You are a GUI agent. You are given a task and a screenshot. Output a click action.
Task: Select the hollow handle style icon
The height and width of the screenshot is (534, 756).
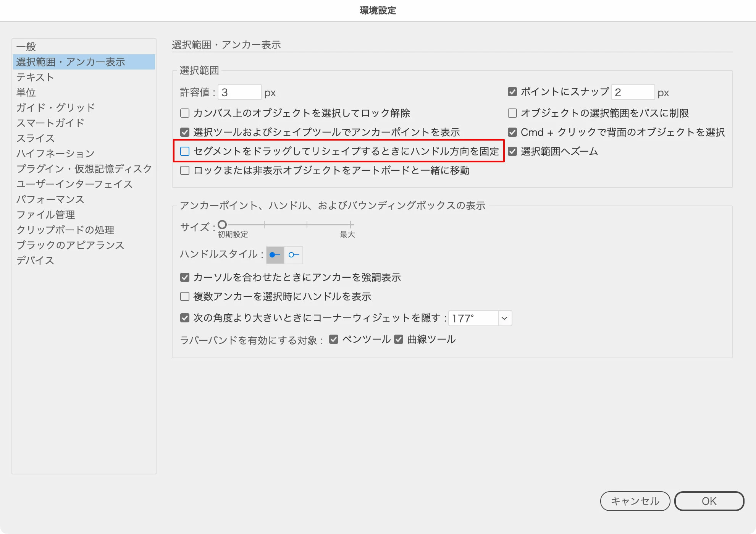(294, 255)
